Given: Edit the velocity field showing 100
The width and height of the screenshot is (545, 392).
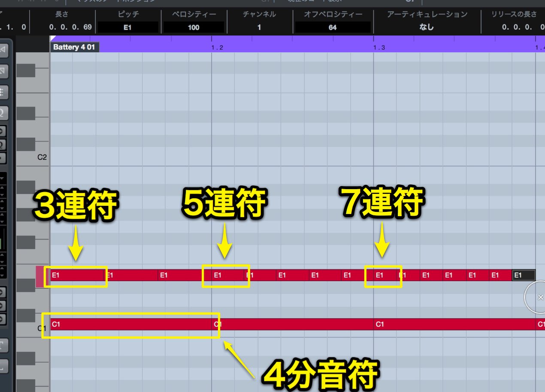Looking at the screenshot, I should point(194,27).
